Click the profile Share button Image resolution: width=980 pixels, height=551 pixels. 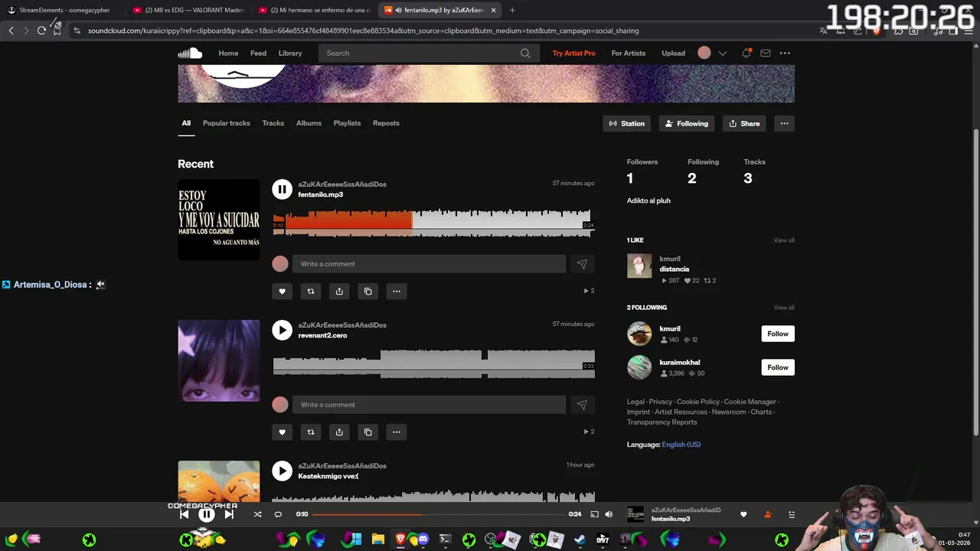pyautogui.click(x=744, y=123)
